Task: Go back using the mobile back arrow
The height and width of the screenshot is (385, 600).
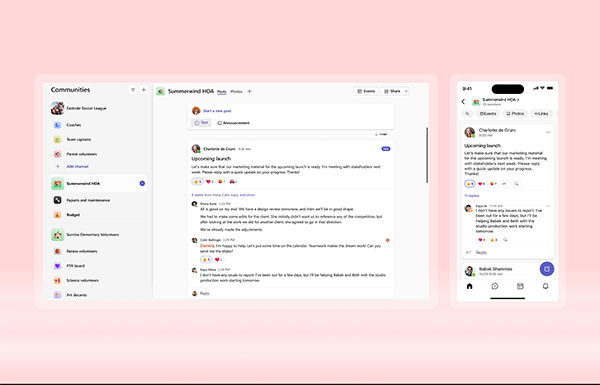Action: click(463, 102)
